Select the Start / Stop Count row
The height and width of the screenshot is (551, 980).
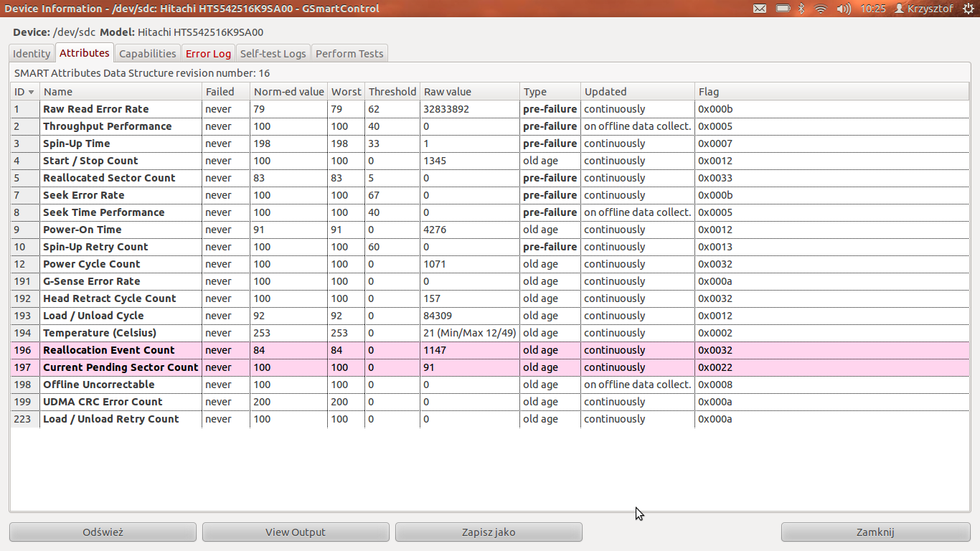(x=490, y=161)
